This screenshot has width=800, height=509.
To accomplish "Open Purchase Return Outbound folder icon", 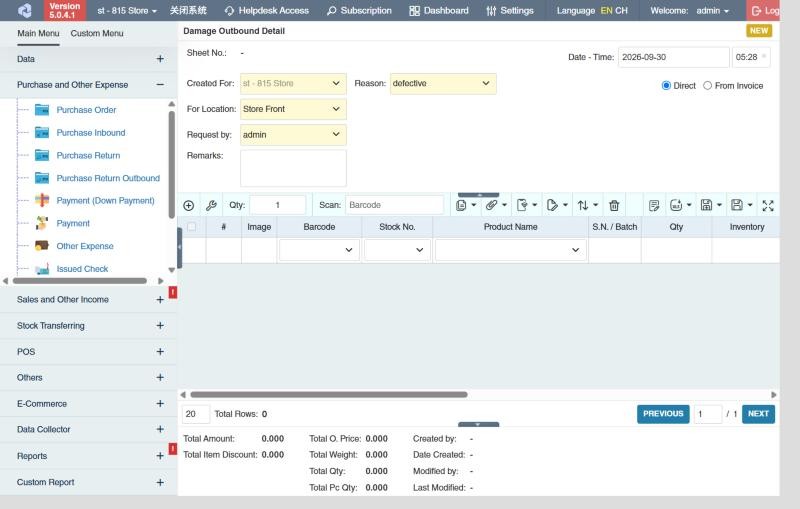I will pos(42,178).
